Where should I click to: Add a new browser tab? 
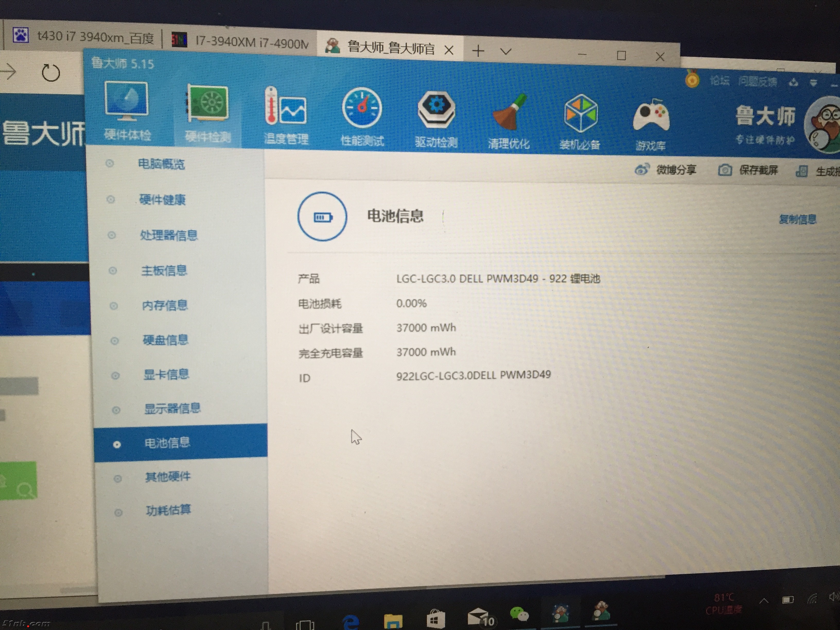click(478, 50)
